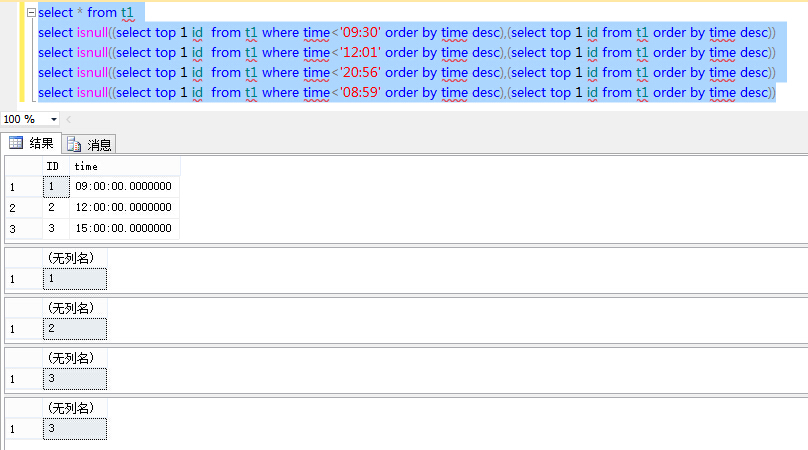The image size is (808, 450).
Task: Select ID cell of the 15:00:00 row
Action: (x=56, y=228)
